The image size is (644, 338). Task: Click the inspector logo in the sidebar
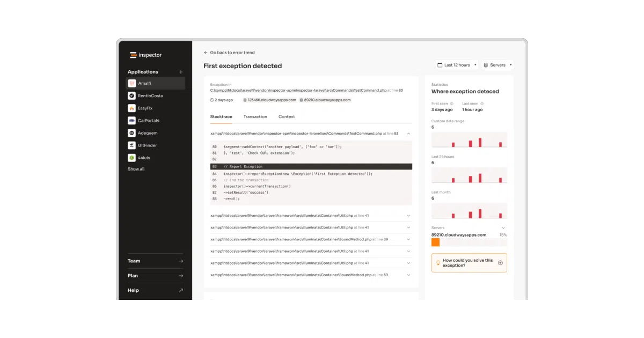click(x=145, y=55)
